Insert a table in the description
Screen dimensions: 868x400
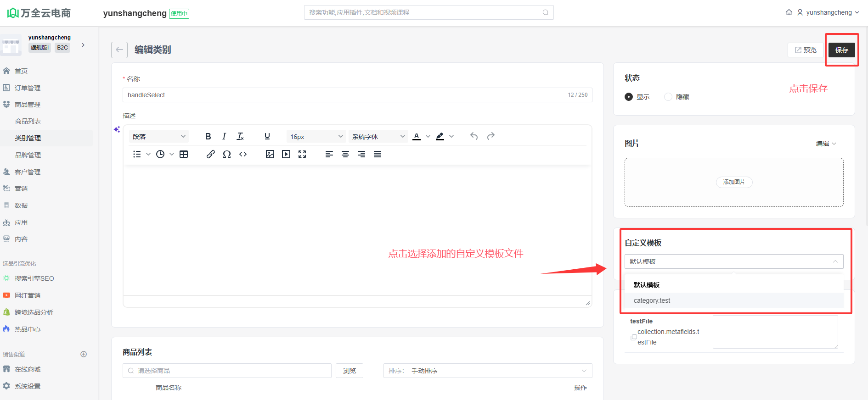pyautogui.click(x=184, y=154)
